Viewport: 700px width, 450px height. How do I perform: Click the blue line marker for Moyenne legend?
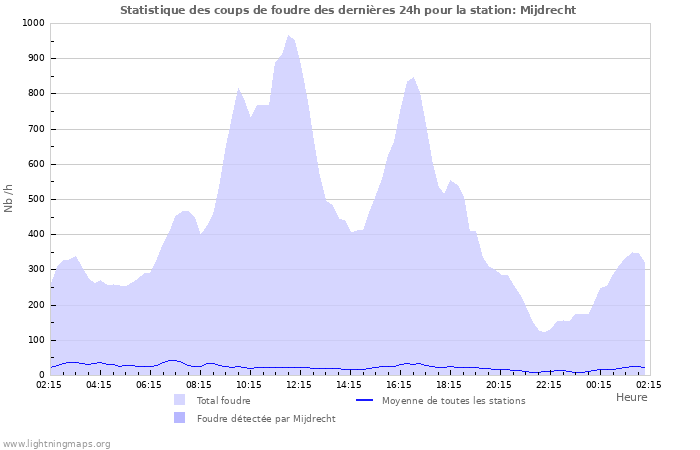coord(365,400)
